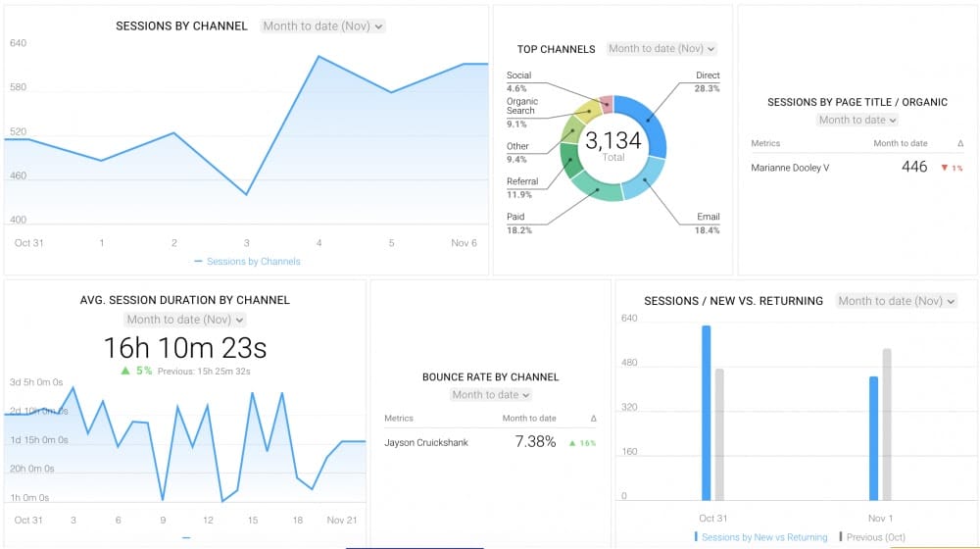Image resolution: width=980 pixels, height=549 pixels.
Task: Click the Marianne Dooley V row
Action: click(857, 168)
